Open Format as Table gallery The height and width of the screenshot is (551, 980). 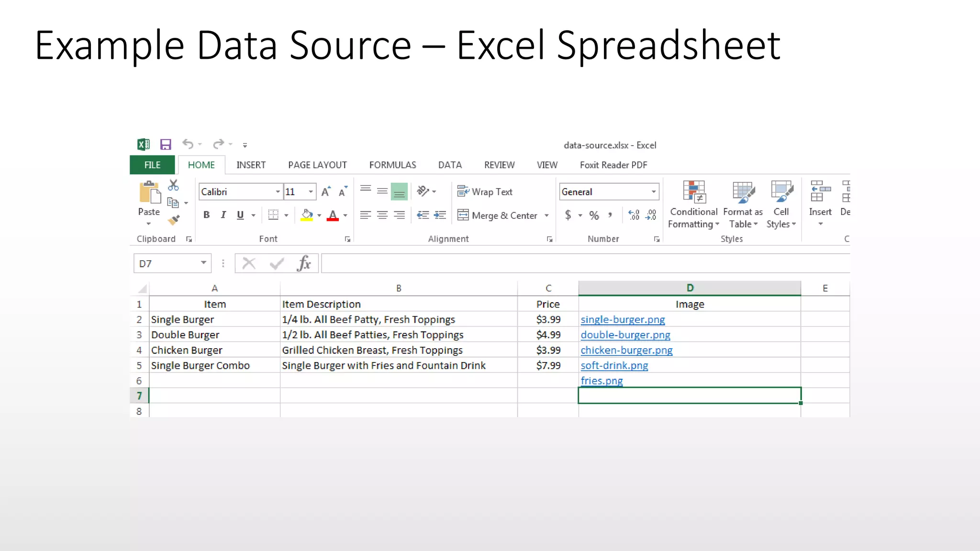tap(743, 205)
